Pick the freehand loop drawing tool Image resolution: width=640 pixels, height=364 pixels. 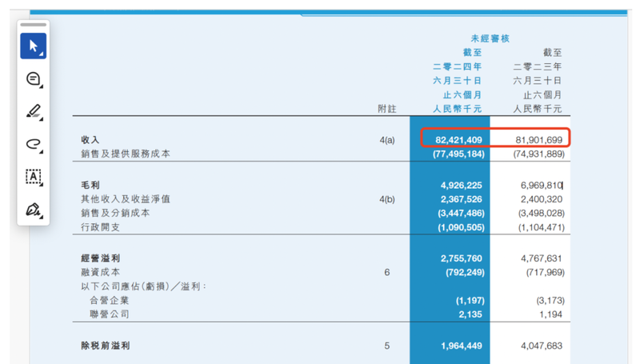click(x=33, y=144)
